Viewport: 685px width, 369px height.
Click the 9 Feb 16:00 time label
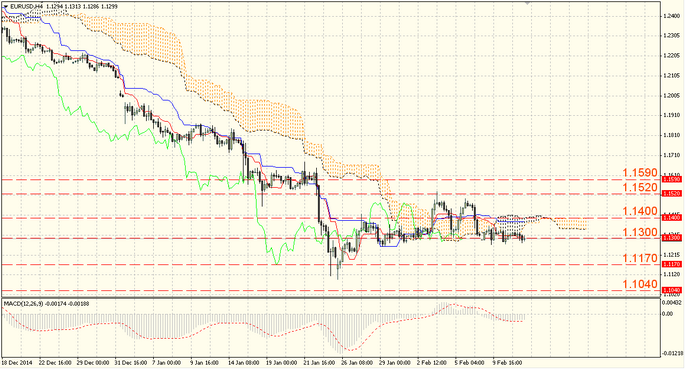[x=508, y=363]
